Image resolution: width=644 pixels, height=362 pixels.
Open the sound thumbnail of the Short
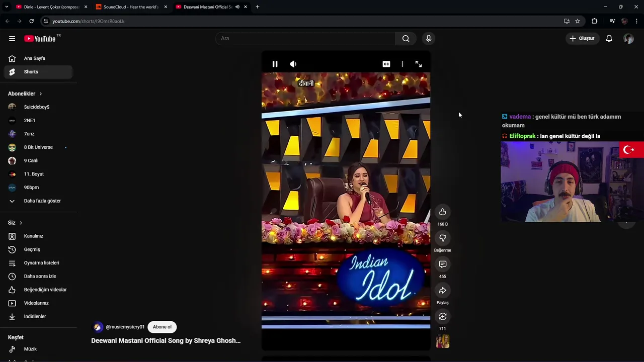443,341
